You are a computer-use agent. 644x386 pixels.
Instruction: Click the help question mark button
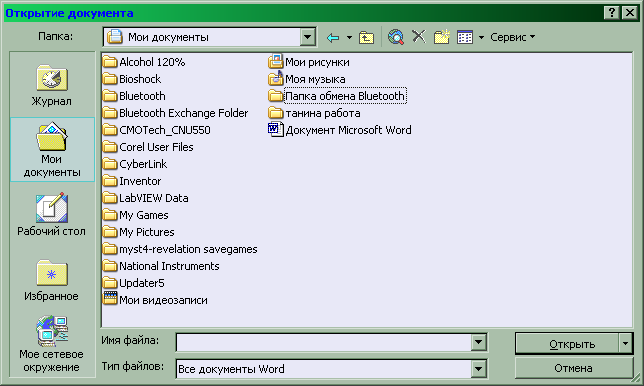(612, 13)
